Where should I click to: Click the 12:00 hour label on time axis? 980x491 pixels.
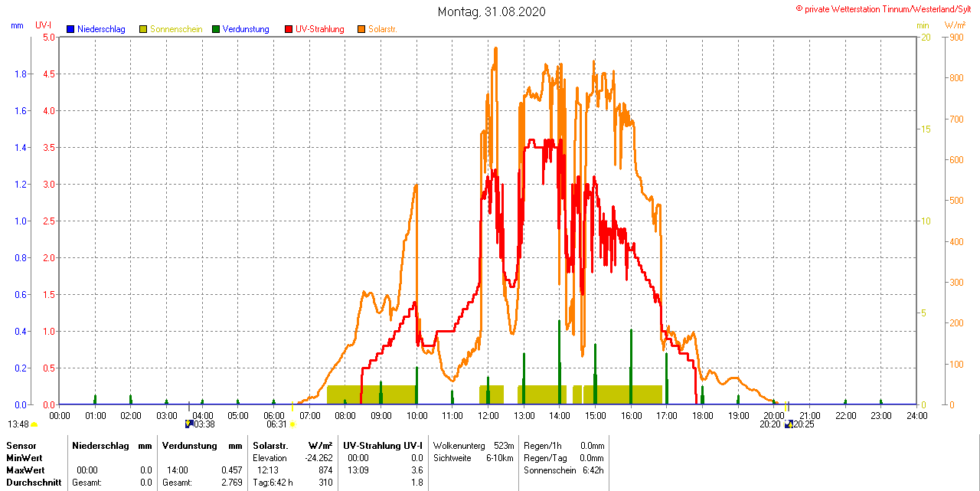pyautogui.click(x=488, y=415)
